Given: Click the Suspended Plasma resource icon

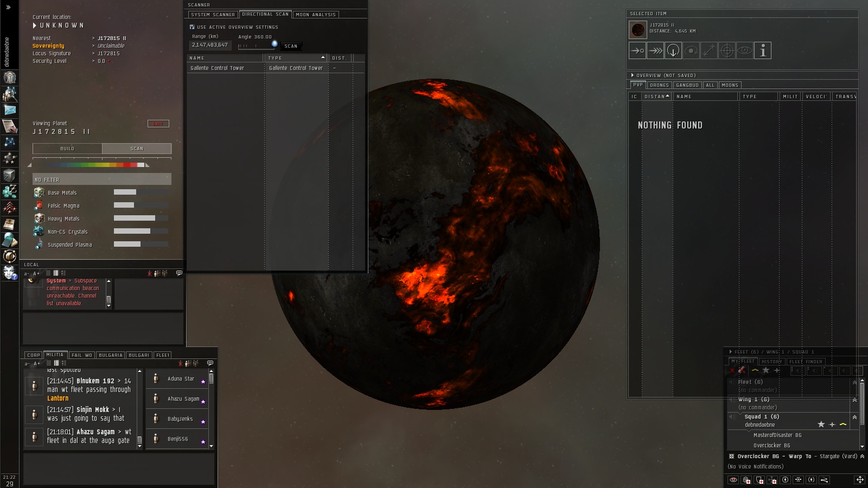Looking at the screenshot, I should (x=39, y=245).
